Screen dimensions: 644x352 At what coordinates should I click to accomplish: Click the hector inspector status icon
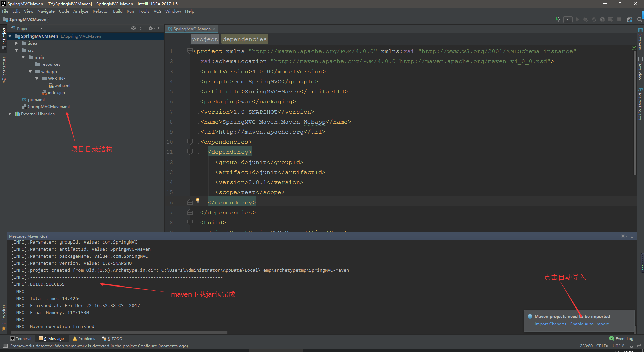639,346
